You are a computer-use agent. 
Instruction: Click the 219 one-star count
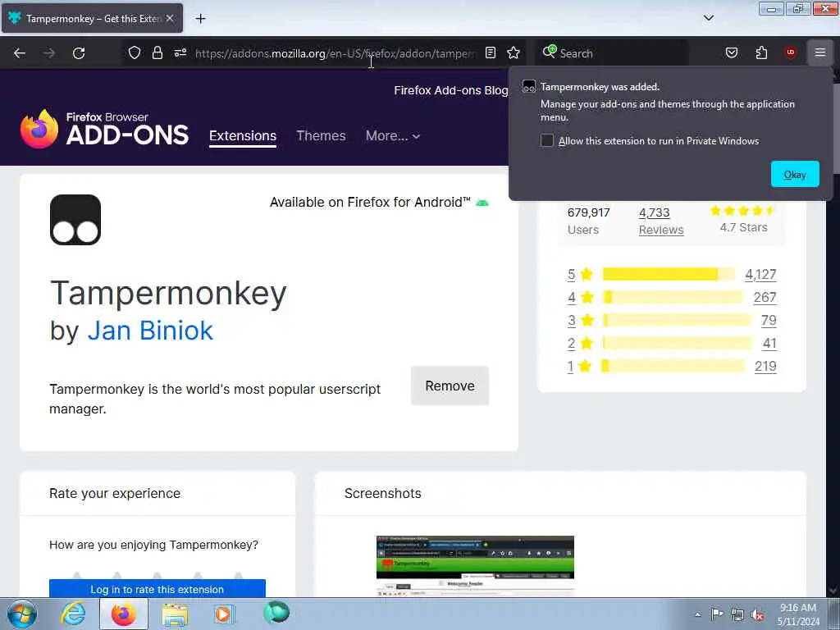click(x=765, y=367)
